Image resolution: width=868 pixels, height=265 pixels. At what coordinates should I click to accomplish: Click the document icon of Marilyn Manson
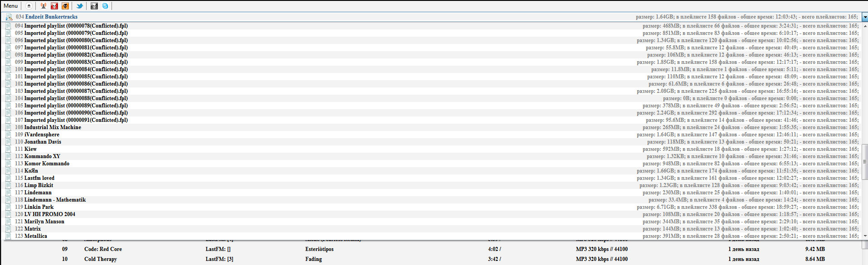(8, 222)
